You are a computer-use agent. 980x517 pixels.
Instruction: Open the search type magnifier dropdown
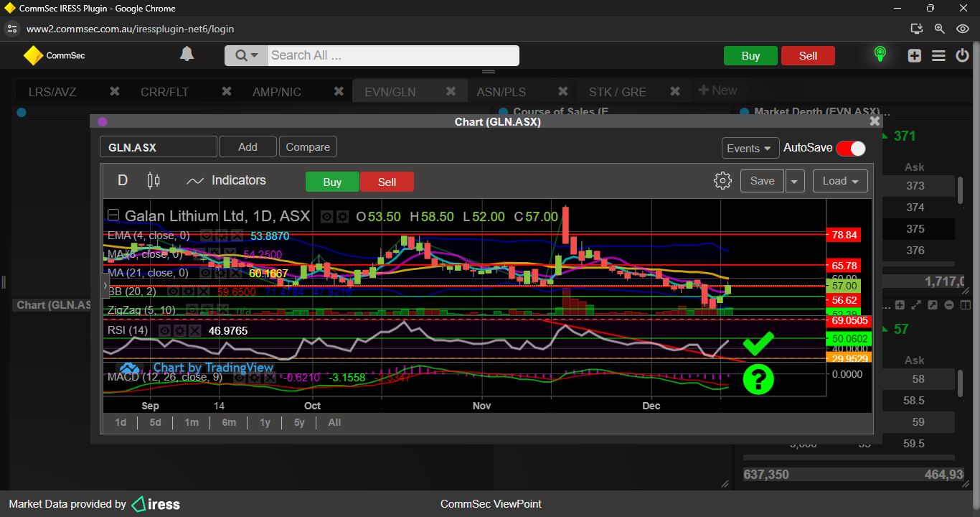click(x=246, y=56)
